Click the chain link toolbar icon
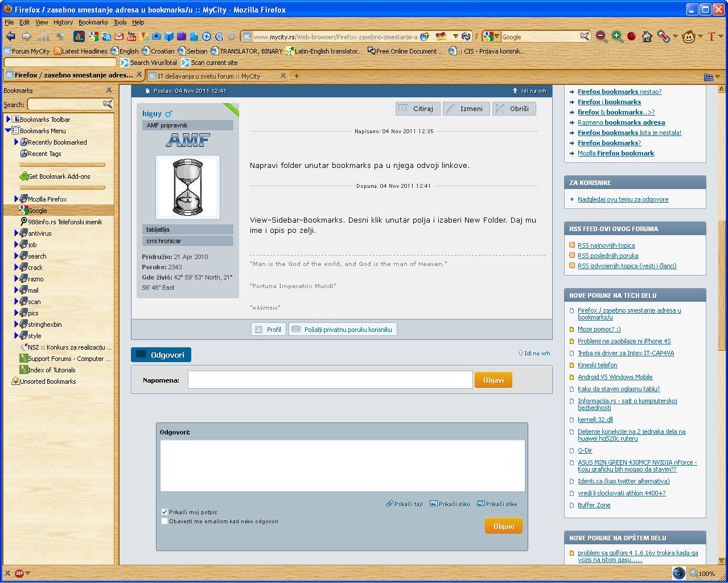Viewport: 728px width, 583px height. point(663,36)
